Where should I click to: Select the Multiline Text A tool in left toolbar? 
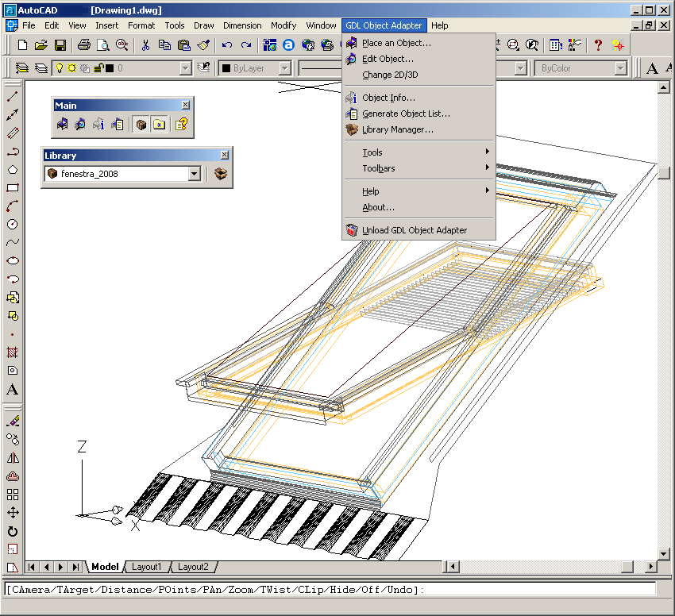pos(13,389)
